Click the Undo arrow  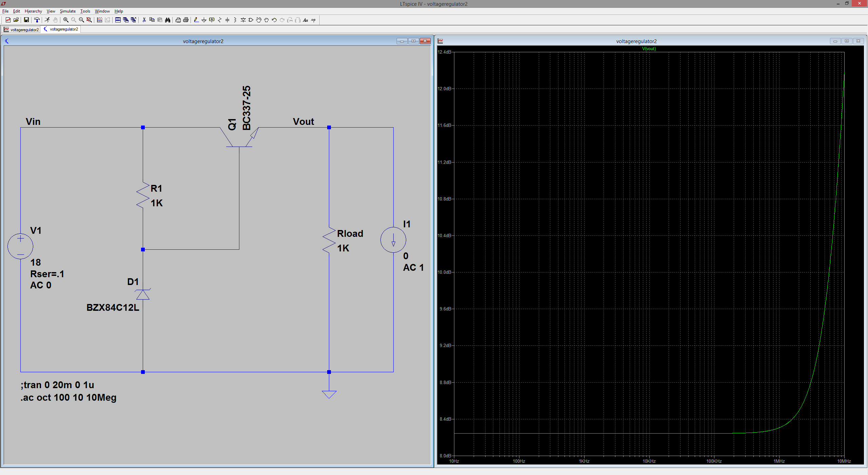tap(274, 20)
